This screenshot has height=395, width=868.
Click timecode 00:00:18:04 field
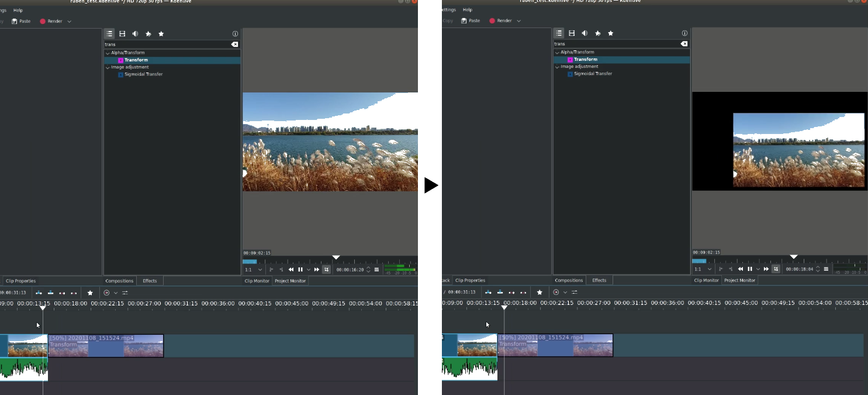(x=800, y=269)
